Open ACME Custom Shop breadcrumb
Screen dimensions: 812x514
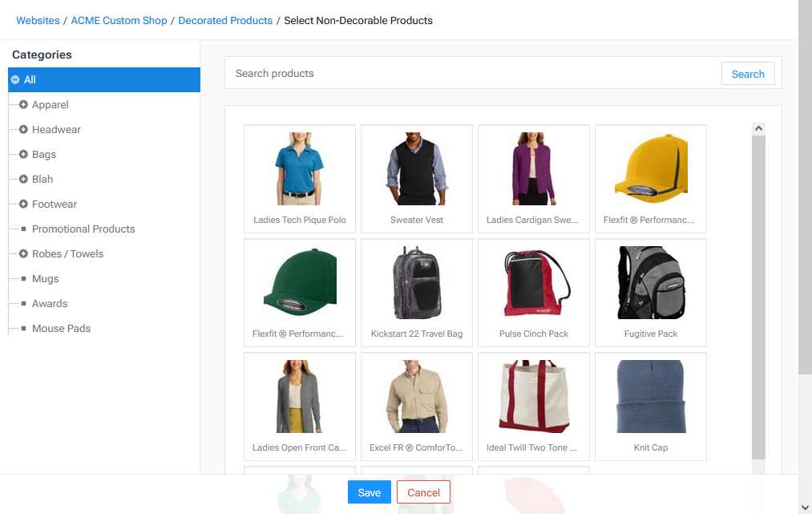pos(119,21)
